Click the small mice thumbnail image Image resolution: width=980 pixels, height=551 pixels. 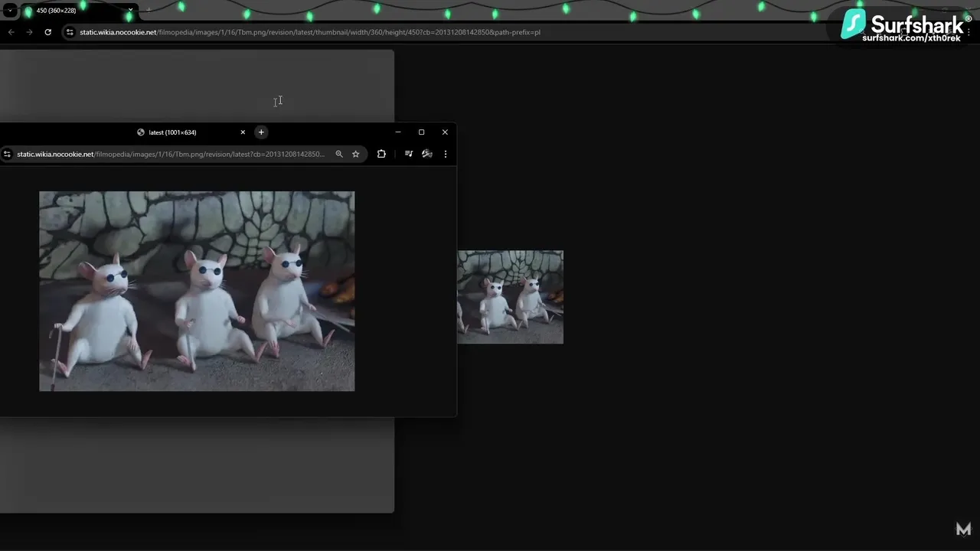(510, 297)
